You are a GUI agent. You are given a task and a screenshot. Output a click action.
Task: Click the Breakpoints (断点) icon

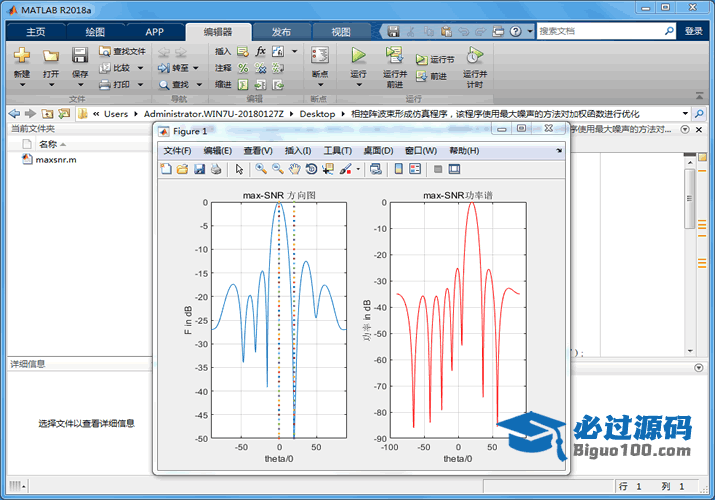pyautogui.click(x=319, y=56)
